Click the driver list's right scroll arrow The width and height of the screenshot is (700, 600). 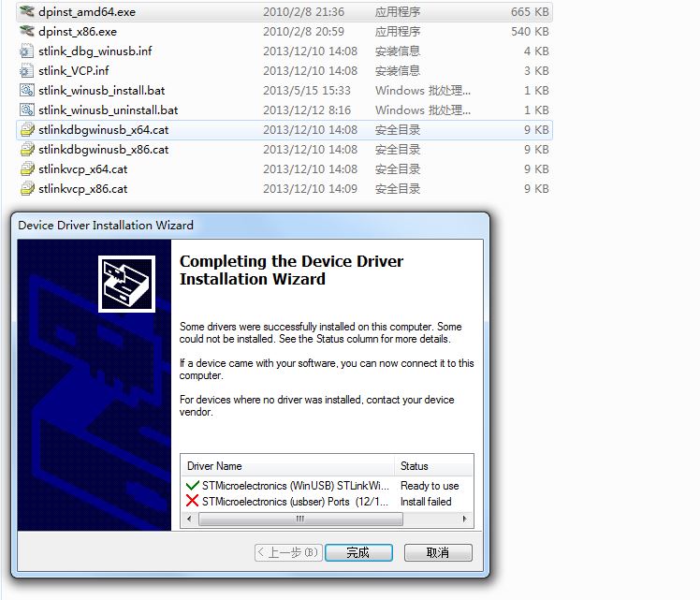[465, 519]
